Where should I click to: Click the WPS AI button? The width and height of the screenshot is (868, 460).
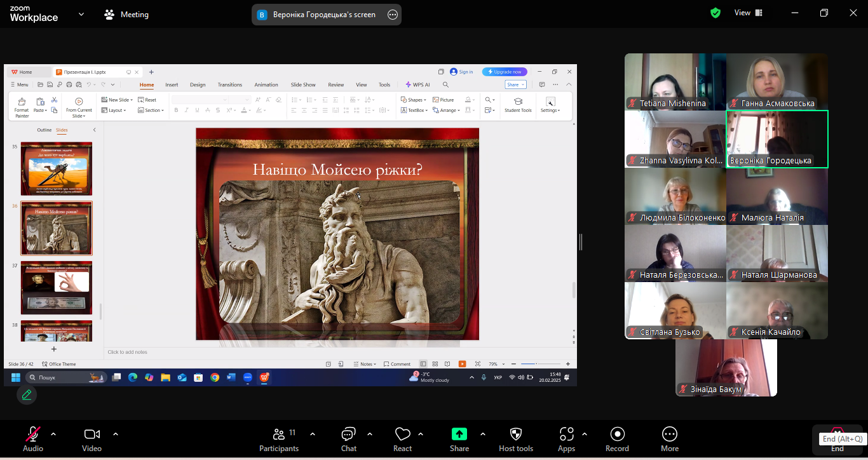tap(417, 85)
